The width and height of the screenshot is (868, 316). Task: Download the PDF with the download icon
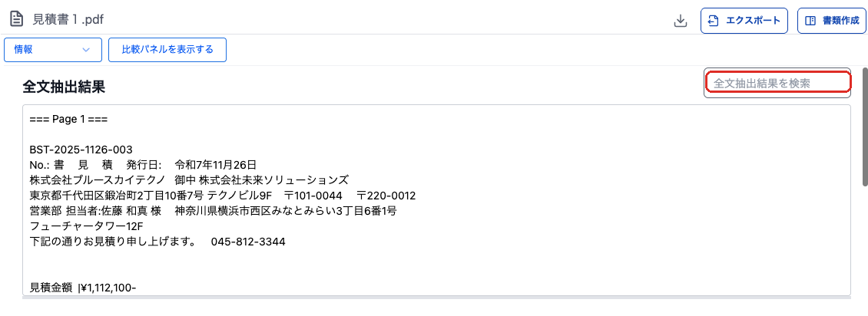[681, 21]
